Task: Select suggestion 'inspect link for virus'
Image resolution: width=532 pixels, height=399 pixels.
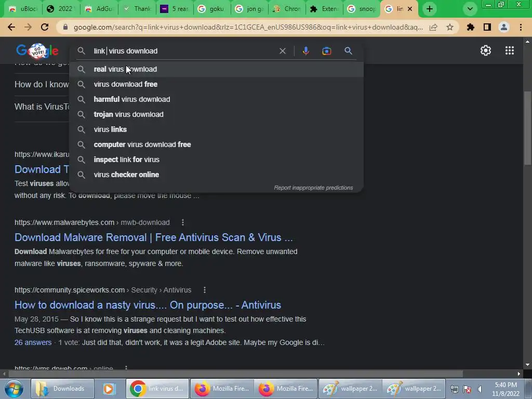Action: (216, 159)
